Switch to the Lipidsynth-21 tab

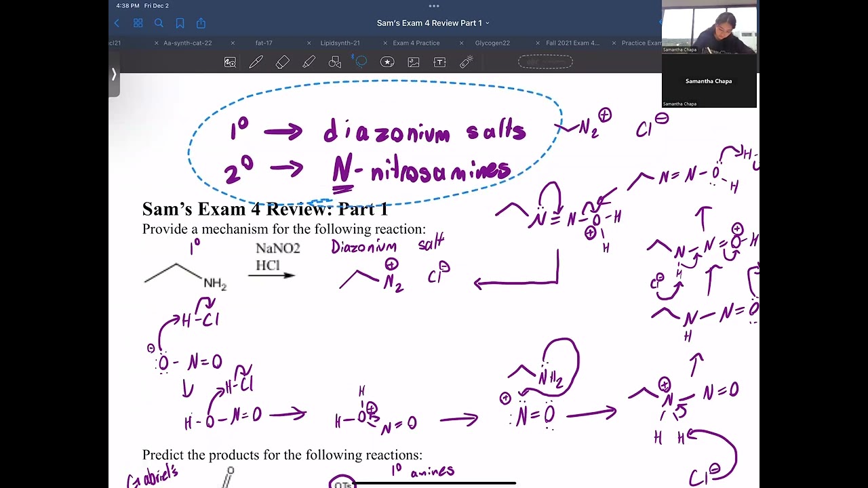point(340,43)
